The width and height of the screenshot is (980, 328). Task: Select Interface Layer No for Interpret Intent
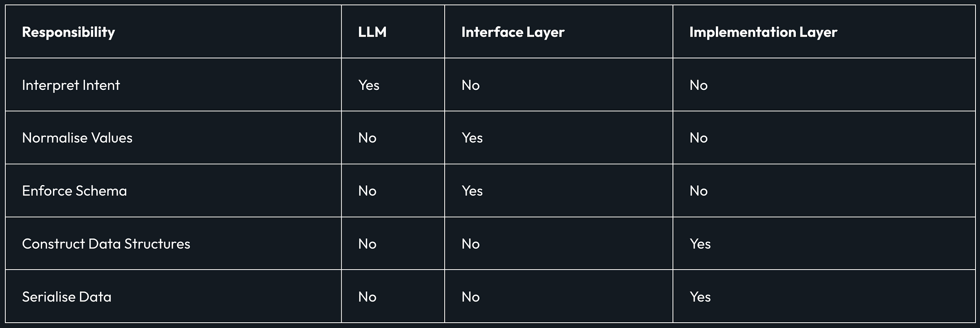(470, 85)
